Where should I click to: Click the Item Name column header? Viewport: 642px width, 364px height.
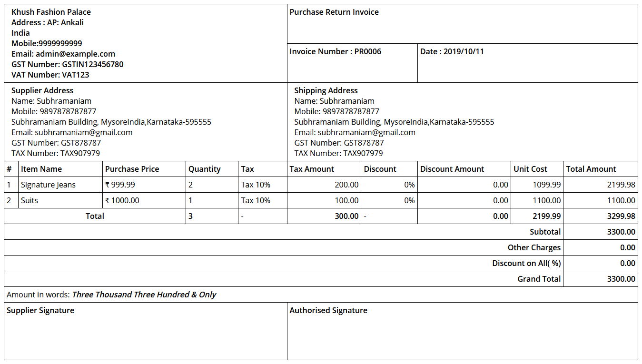click(41, 169)
